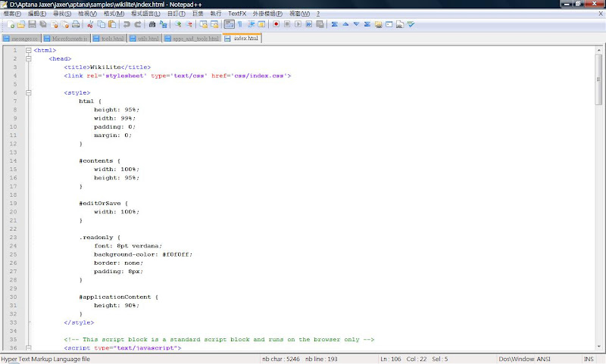Click the Undo arrow icon
This screenshot has width=606, height=364.
(x=127, y=24)
